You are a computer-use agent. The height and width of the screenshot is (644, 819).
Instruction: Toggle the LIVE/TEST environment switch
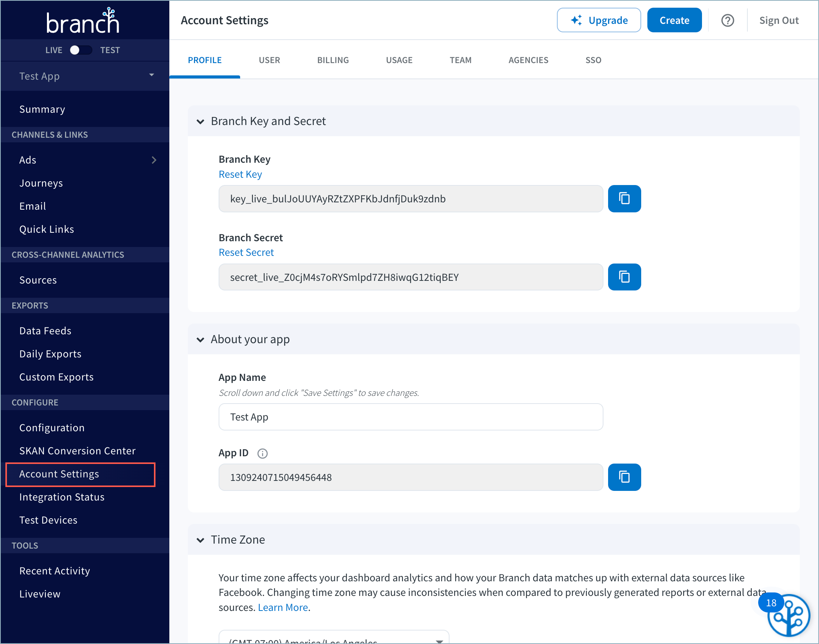pos(81,50)
